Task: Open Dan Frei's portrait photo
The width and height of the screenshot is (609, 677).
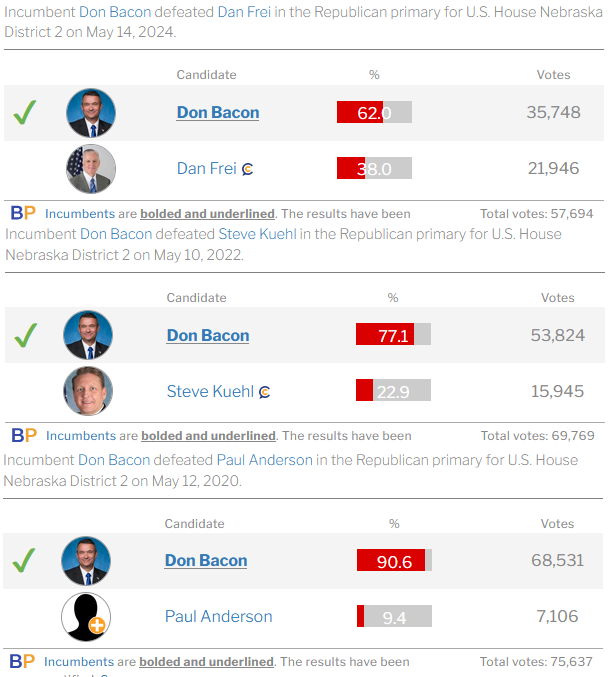Action: (91, 169)
